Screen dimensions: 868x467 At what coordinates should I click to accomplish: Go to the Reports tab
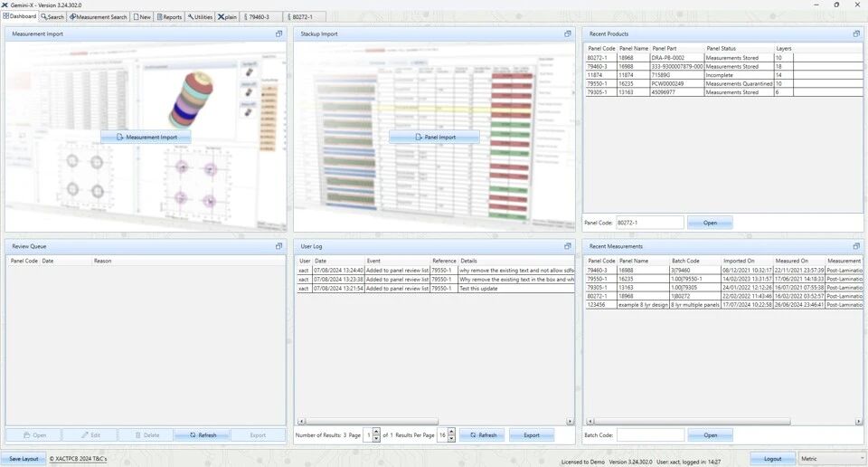(169, 16)
